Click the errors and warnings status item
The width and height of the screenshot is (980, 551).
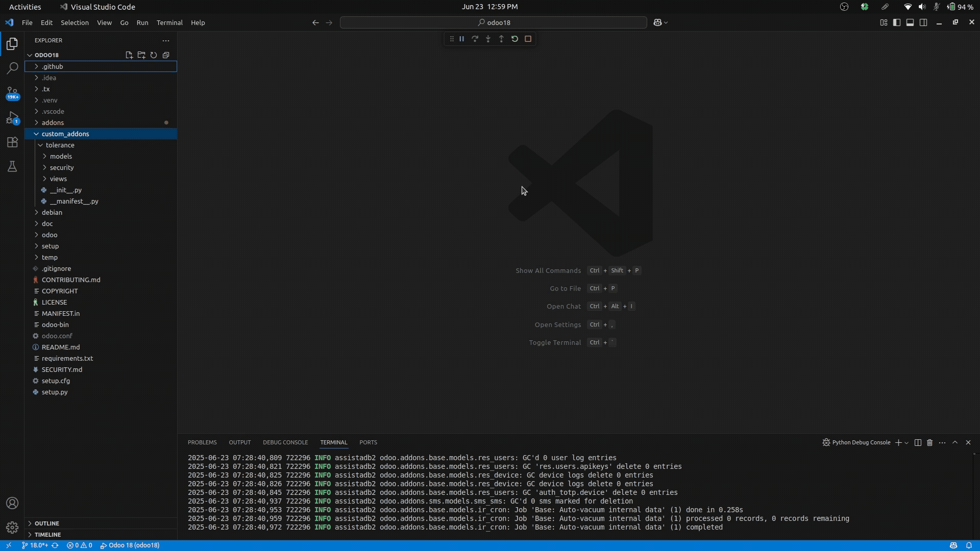(80, 545)
